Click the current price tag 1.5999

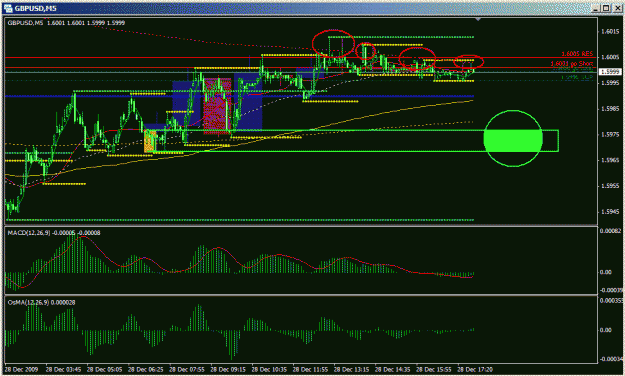point(611,72)
